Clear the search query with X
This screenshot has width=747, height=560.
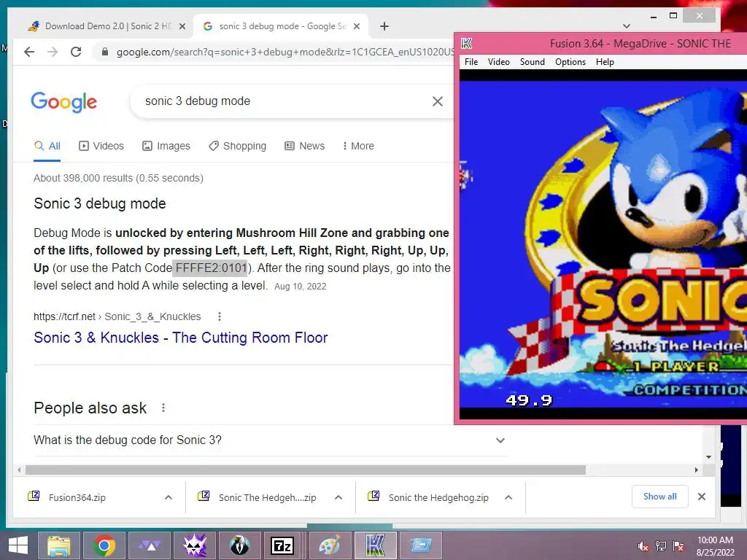pos(438,101)
